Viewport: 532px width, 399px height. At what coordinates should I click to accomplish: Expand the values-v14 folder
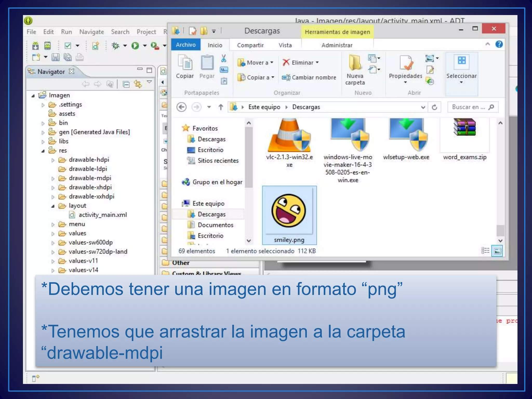click(53, 271)
